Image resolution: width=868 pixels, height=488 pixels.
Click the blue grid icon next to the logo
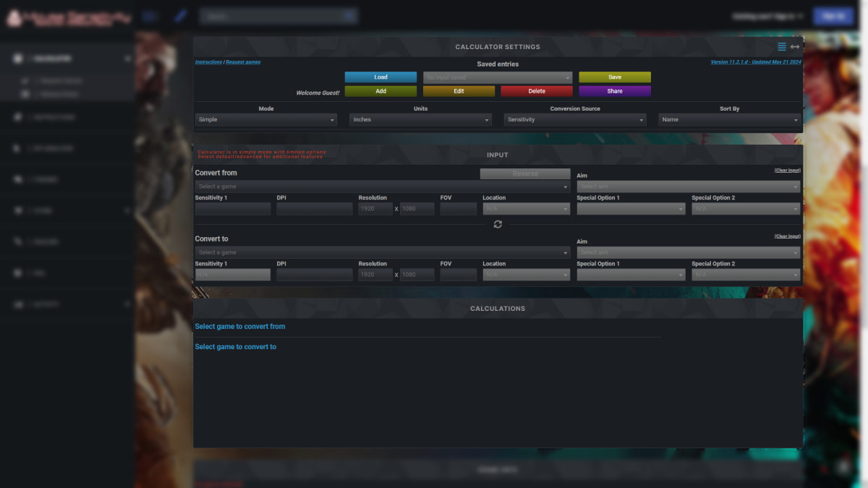click(150, 14)
